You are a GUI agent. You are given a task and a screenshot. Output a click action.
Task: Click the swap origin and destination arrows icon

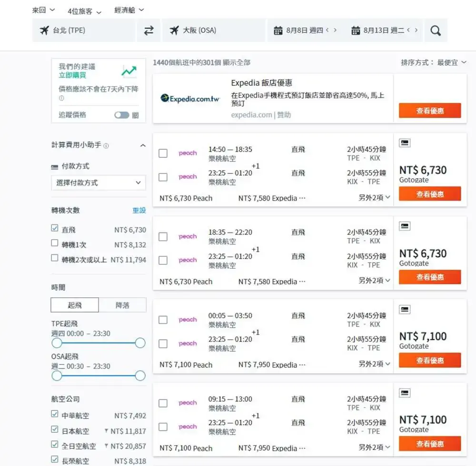point(149,30)
